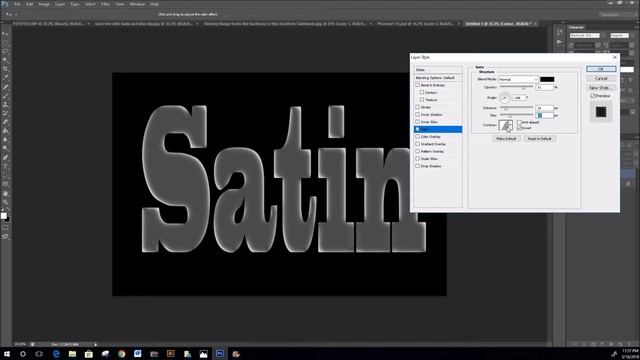Viewport: 640px width, 360px height.
Task: Toggle the Anti-aliased checkbox
Action: [520, 122]
